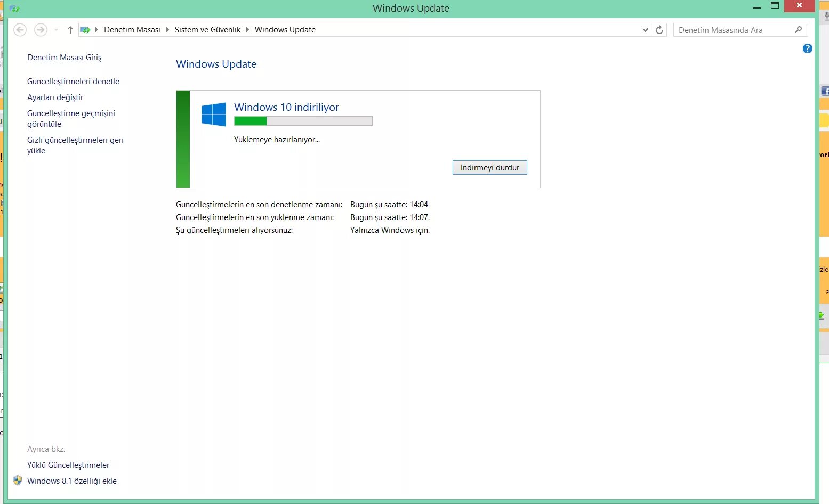829x504 pixels.
Task: Open address bar history dropdown
Action: 645,30
